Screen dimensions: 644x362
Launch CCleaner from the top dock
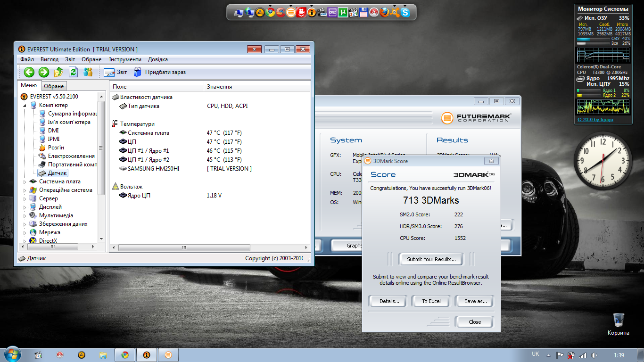point(281,12)
